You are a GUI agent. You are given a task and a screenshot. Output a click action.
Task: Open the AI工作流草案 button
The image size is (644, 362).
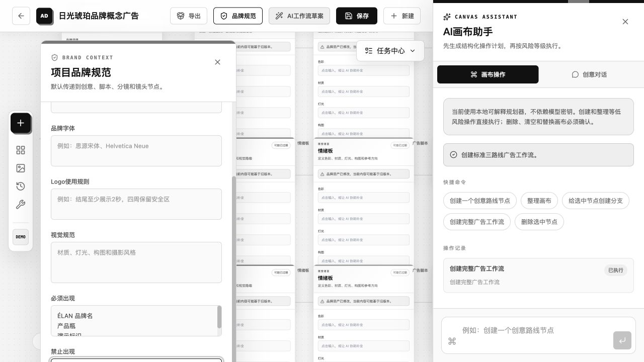coord(299,16)
